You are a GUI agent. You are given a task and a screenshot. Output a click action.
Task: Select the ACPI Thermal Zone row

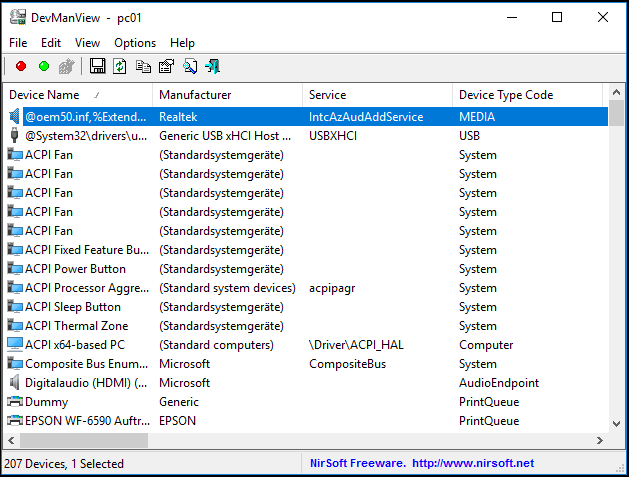click(76, 326)
